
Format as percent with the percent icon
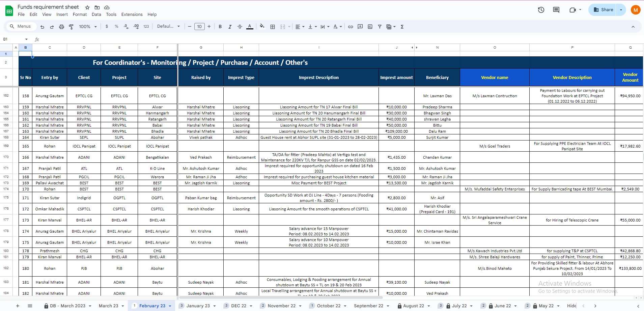click(x=116, y=26)
